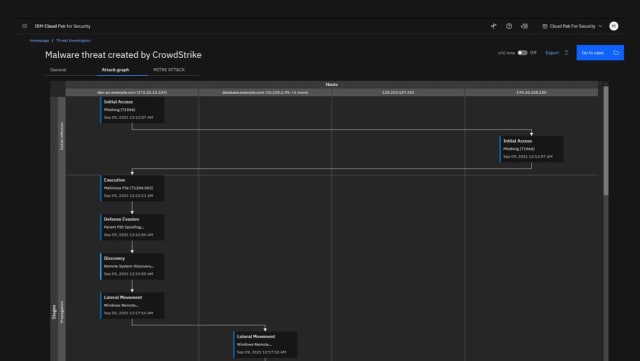
Task: Select the Lateral Movement node on database host
Action: tap(265, 345)
